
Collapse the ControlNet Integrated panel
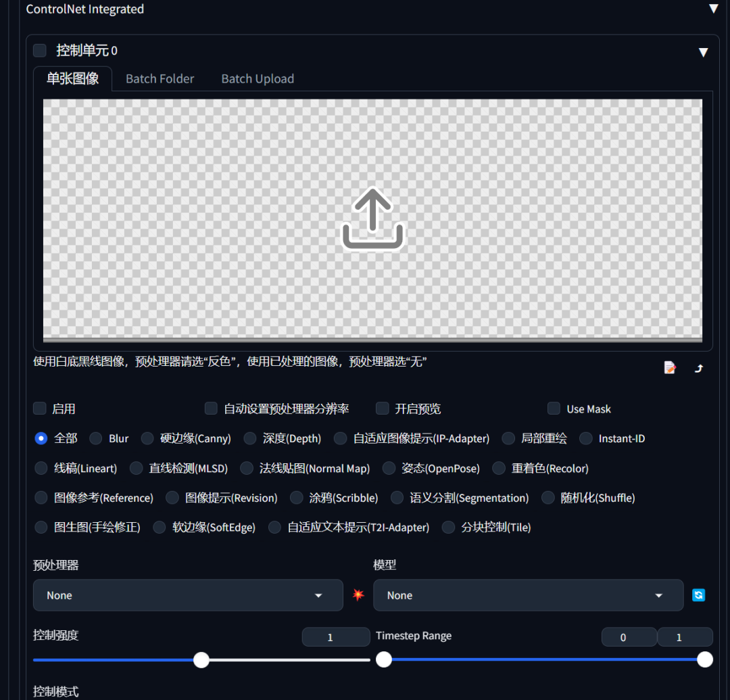tap(714, 9)
